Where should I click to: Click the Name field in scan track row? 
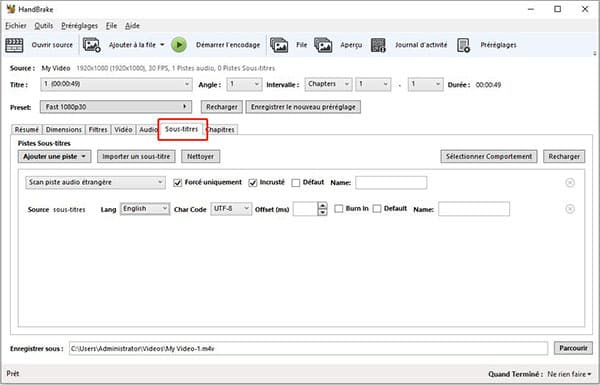pos(391,183)
